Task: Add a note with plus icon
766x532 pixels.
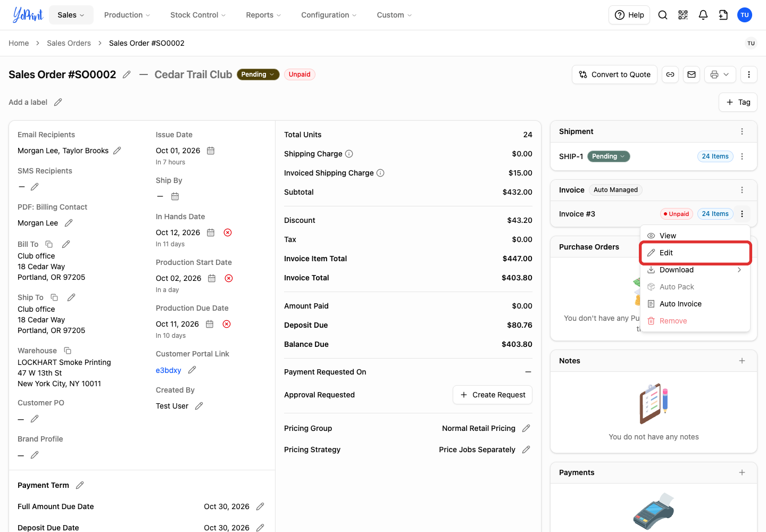Action: click(742, 361)
